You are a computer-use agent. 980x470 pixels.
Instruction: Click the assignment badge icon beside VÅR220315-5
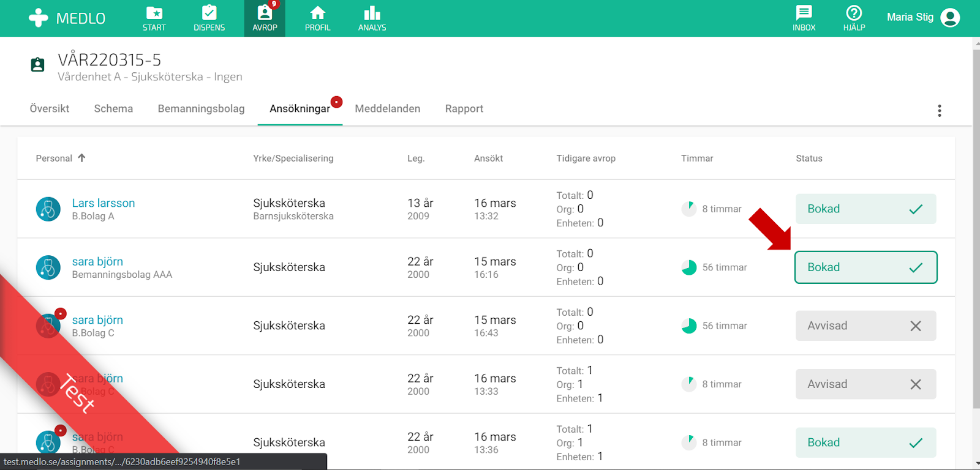pos(37,64)
